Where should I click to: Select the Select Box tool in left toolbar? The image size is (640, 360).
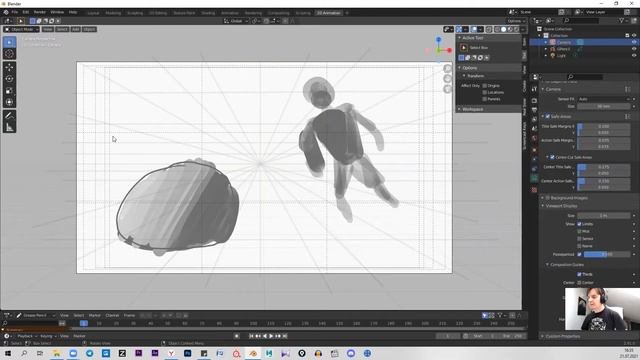pos(10,42)
